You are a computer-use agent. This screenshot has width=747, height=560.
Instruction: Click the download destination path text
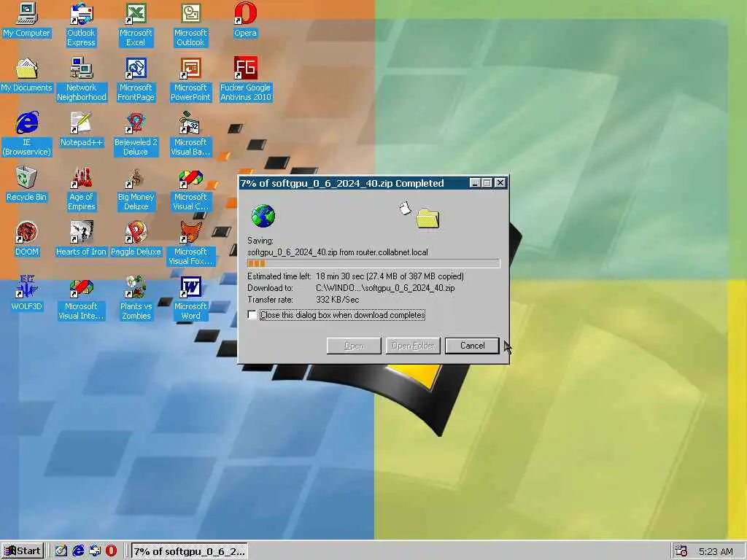[385, 288]
